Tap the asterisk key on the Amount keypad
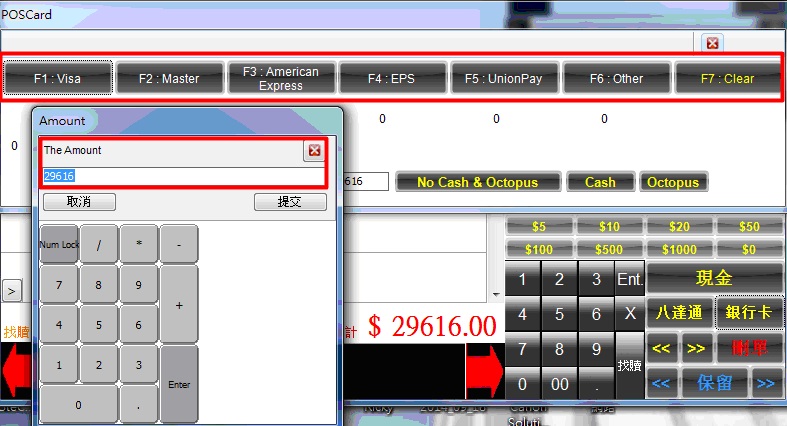This screenshot has width=787, height=426. point(139,244)
